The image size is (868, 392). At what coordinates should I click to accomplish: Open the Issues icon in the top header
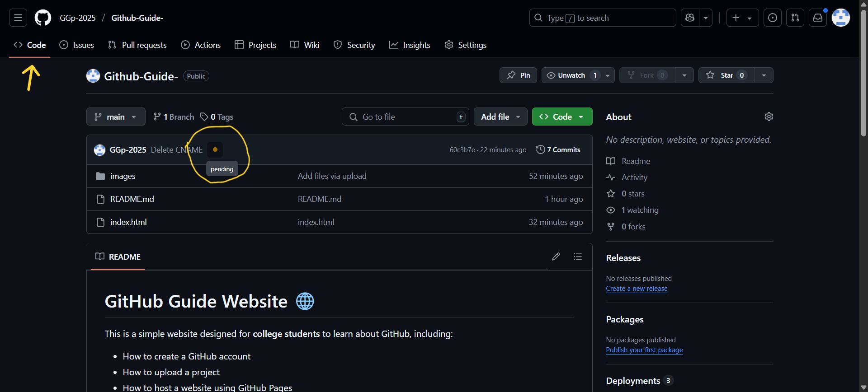[x=773, y=18]
